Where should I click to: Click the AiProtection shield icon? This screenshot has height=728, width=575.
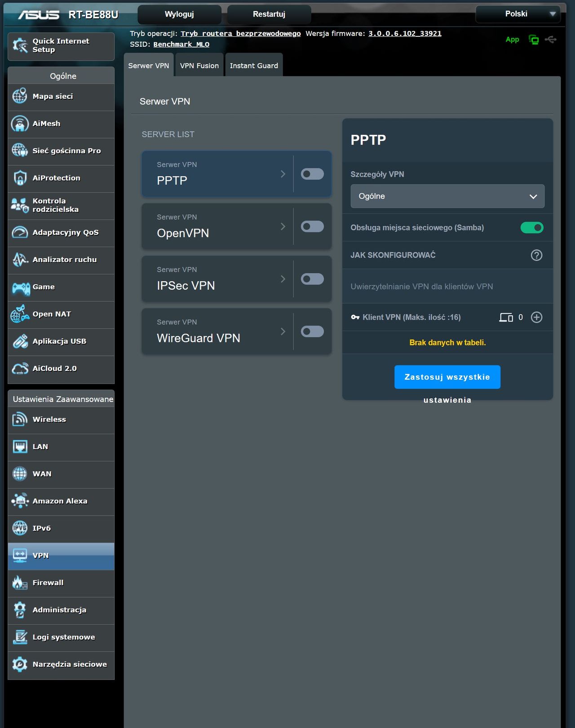20,178
